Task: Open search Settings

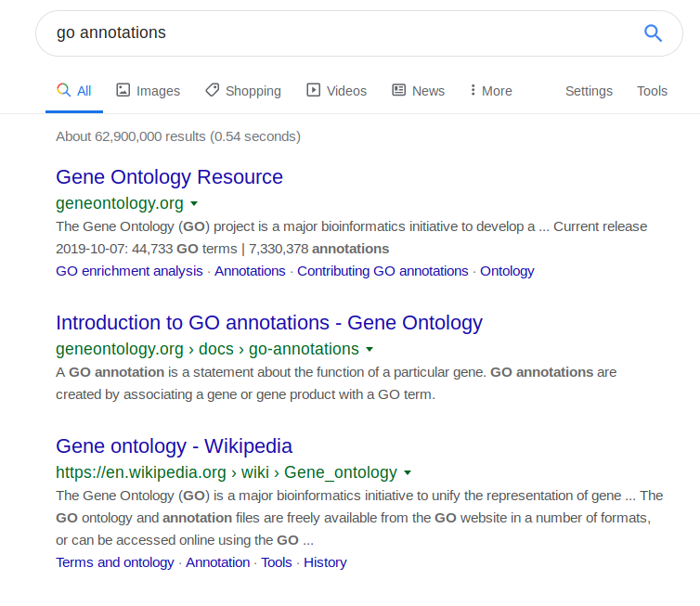Action: (589, 91)
